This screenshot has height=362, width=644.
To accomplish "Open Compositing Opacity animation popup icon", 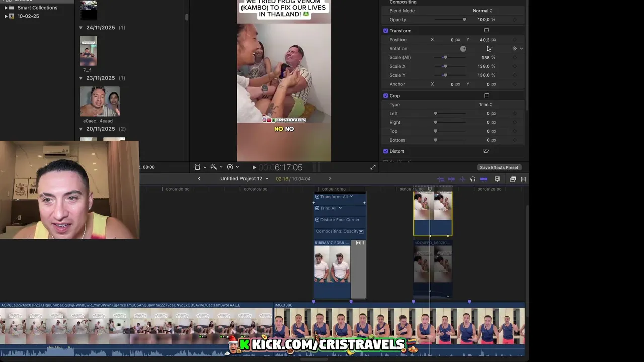I will tap(361, 232).
